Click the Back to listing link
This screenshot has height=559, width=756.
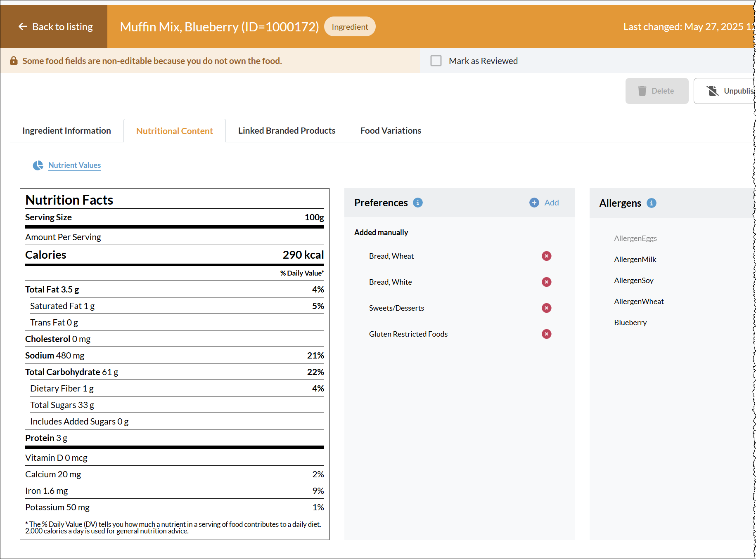click(x=62, y=26)
